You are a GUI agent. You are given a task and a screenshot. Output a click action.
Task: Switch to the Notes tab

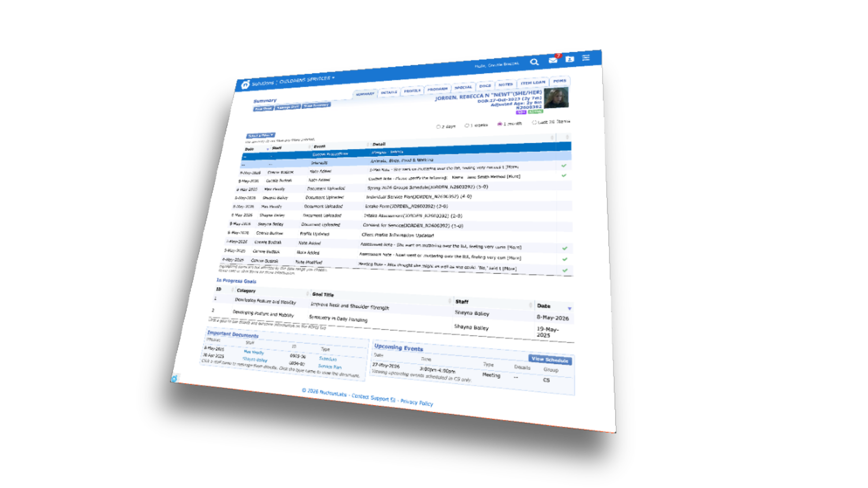click(x=505, y=84)
